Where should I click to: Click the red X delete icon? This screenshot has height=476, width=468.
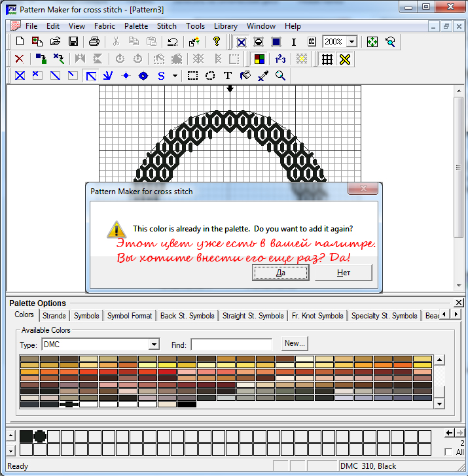pos(20,59)
